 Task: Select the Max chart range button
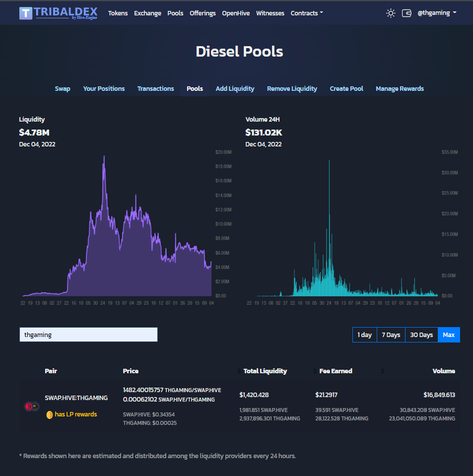point(449,335)
